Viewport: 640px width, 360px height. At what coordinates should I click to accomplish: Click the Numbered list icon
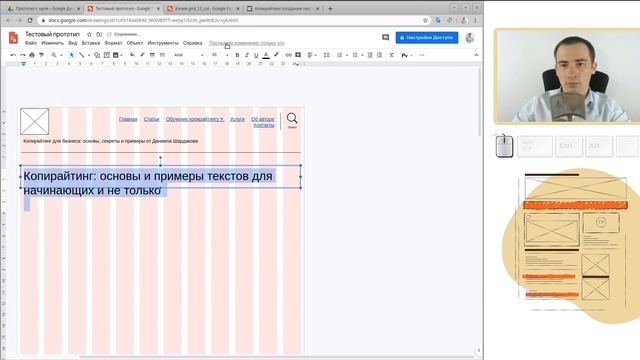340,55
